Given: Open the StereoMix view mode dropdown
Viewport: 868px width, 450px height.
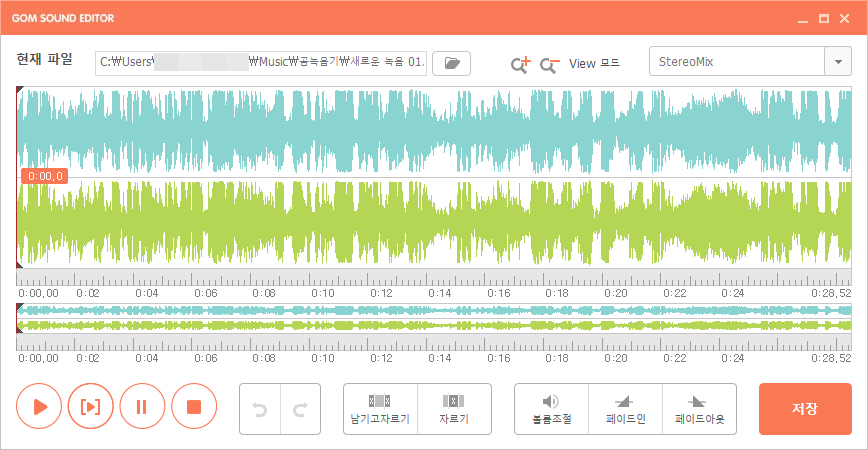Looking at the screenshot, I should tap(838, 61).
